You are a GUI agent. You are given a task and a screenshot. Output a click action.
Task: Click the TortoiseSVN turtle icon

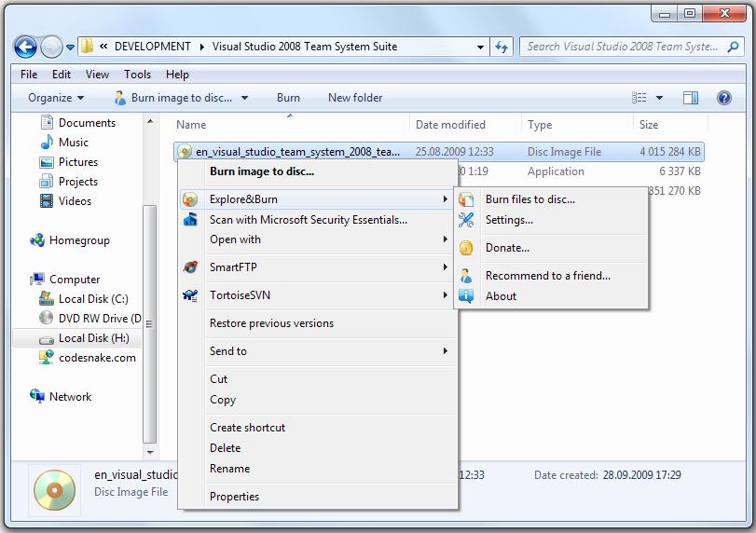190,295
